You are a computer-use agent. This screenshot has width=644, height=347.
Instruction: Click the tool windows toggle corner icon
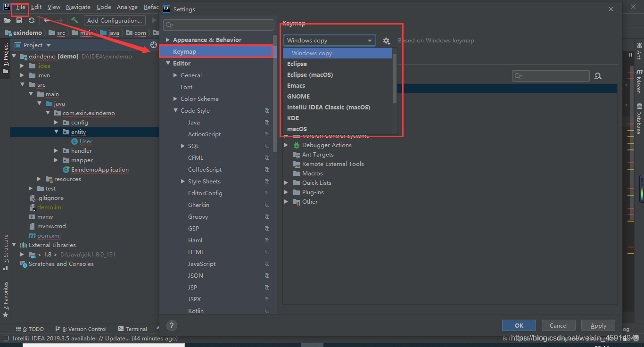coord(5,338)
